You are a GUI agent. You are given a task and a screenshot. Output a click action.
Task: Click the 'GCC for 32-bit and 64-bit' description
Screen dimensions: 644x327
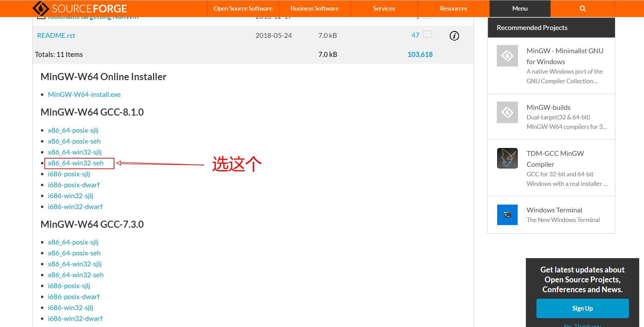(567, 179)
